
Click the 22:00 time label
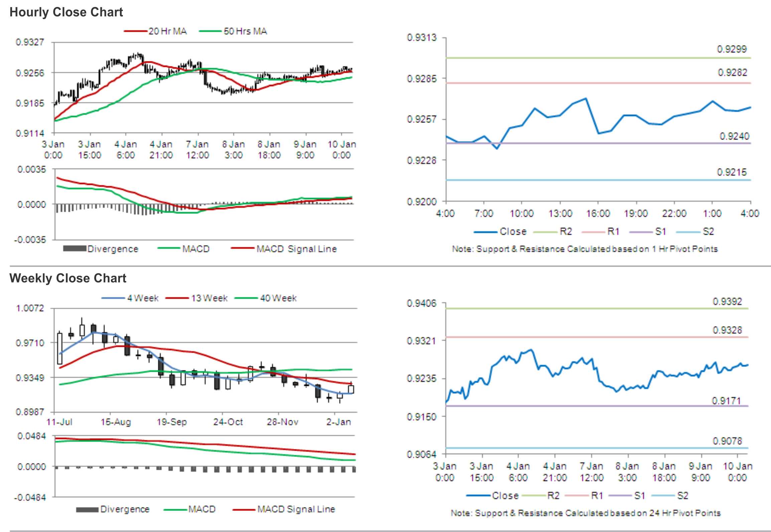click(x=674, y=214)
